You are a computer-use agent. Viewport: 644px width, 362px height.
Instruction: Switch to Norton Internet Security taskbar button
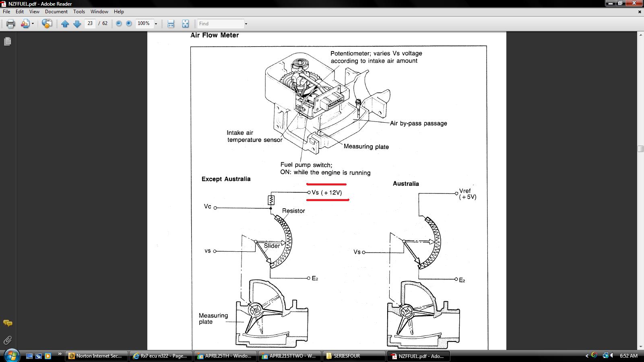pos(97,356)
